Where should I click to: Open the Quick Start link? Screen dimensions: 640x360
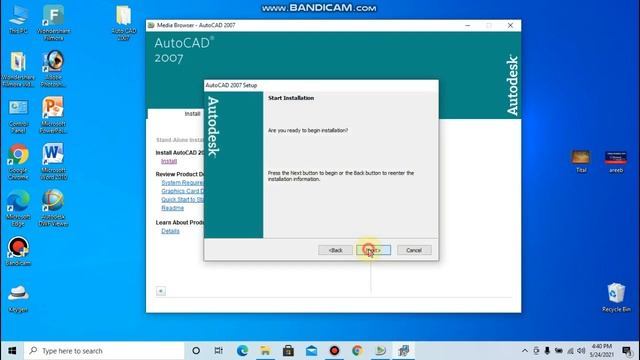tap(182, 200)
